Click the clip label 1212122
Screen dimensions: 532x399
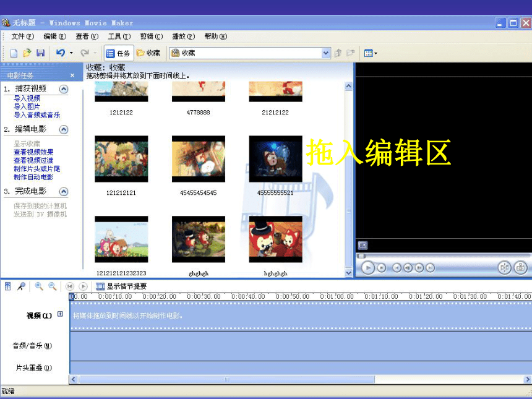121,113
